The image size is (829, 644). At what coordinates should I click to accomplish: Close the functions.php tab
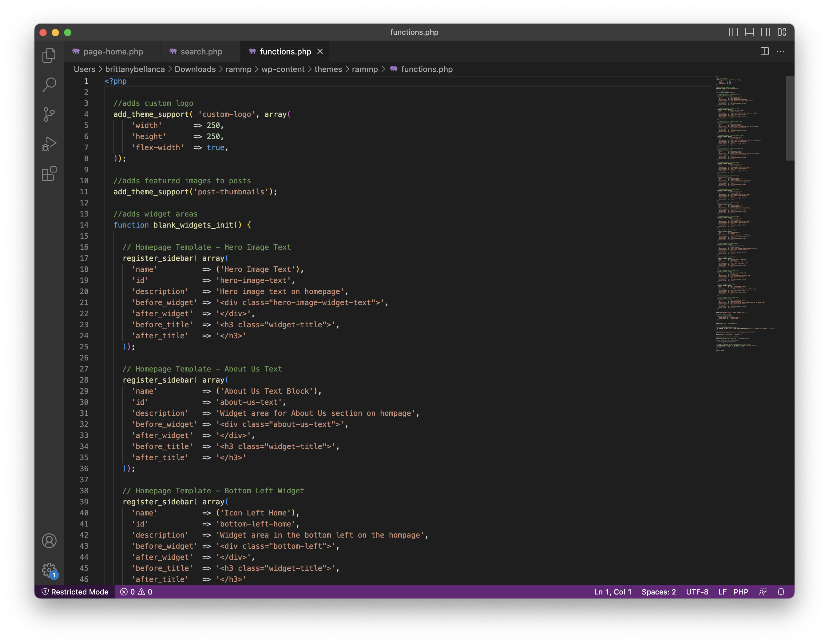[x=320, y=51]
